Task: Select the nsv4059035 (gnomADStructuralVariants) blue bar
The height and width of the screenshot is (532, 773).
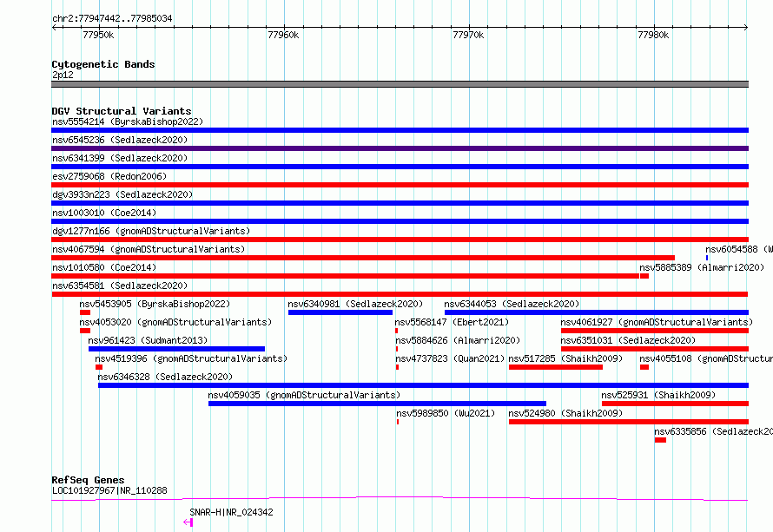Action: 377,404
